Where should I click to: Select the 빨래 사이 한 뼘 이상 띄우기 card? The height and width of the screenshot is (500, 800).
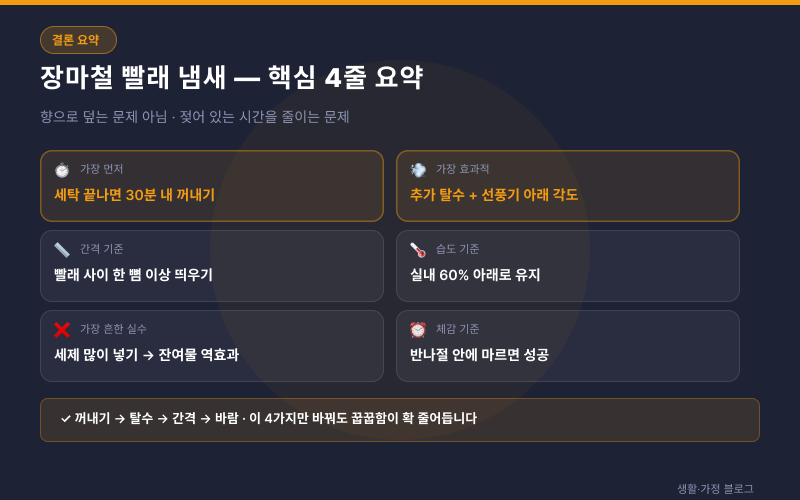point(212,266)
